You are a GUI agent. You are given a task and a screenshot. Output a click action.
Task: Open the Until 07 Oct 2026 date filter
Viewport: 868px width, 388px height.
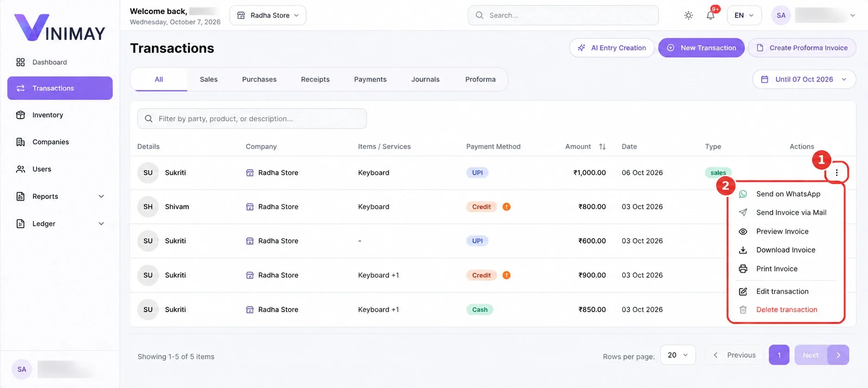click(804, 79)
